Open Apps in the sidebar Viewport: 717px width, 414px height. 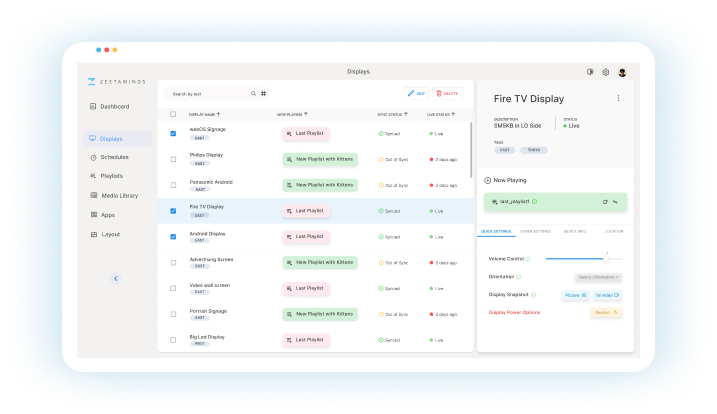click(103, 215)
